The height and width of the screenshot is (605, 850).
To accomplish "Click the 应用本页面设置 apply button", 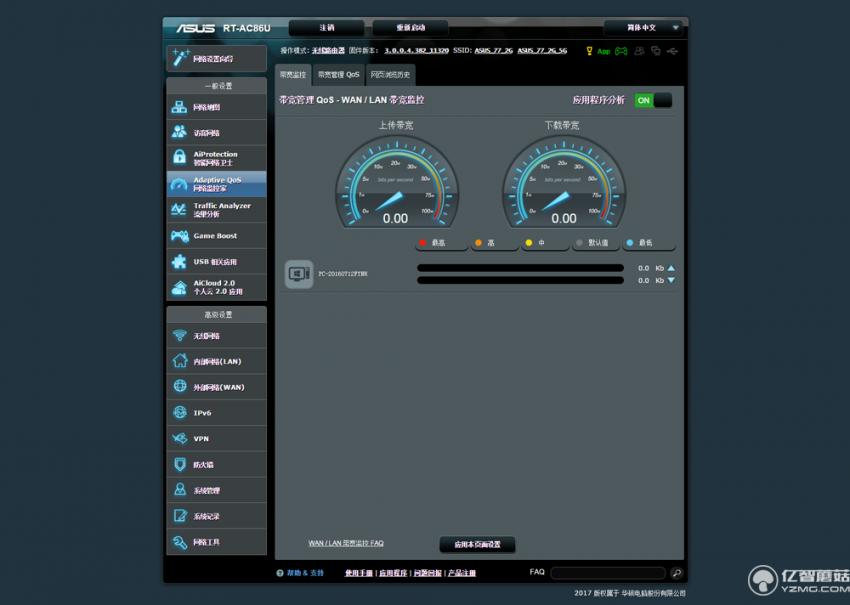I will coord(477,545).
